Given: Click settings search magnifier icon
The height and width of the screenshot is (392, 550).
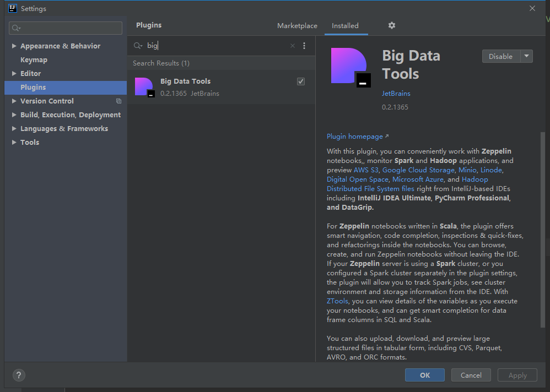Looking at the screenshot, I should (16, 28).
